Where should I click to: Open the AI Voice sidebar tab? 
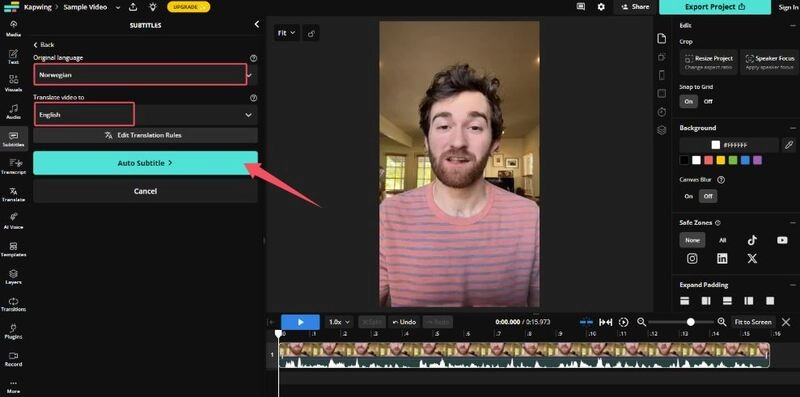(x=13, y=221)
